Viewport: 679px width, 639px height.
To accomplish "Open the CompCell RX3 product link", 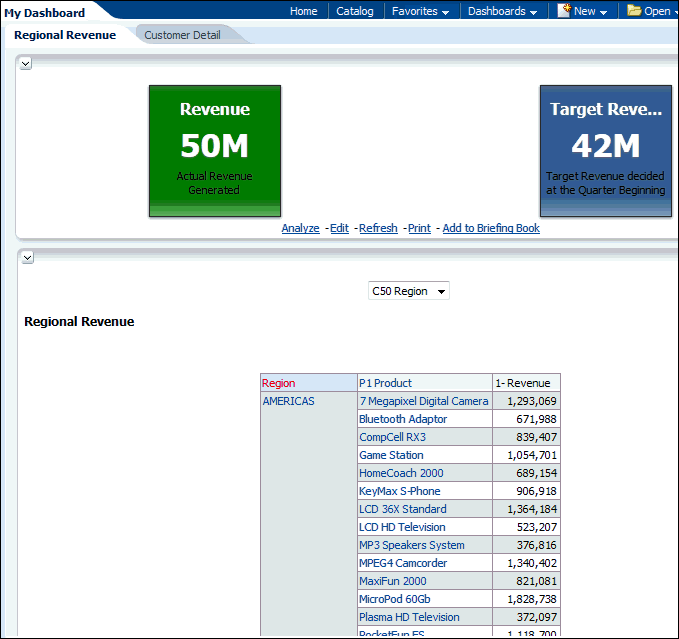I will [x=392, y=437].
